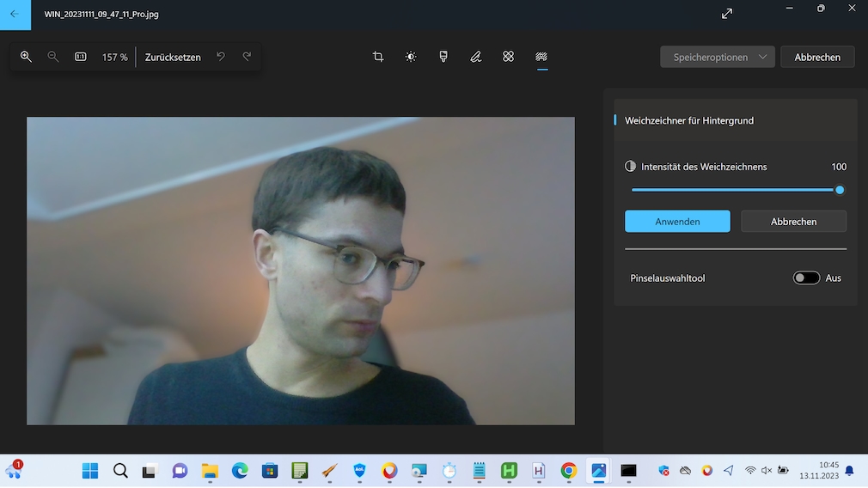Image resolution: width=868 pixels, height=488 pixels.
Task: Redo the last edit
Action: pyautogui.click(x=247, y=57)
